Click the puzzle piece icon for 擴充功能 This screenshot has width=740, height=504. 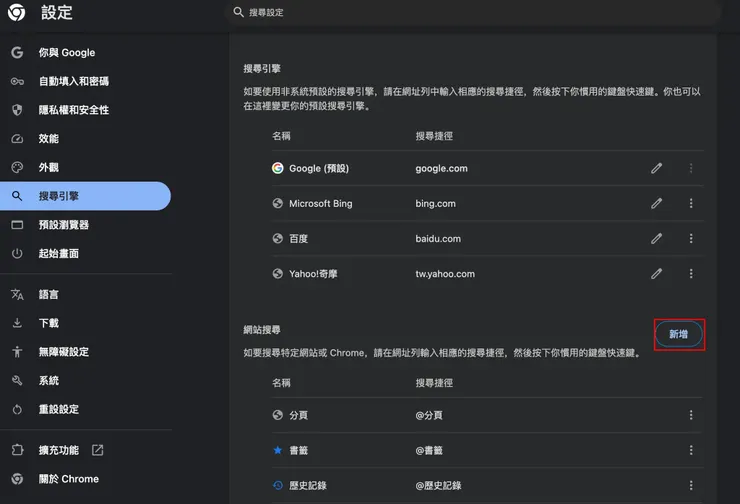pyautogui.click(x=17, y=450)
